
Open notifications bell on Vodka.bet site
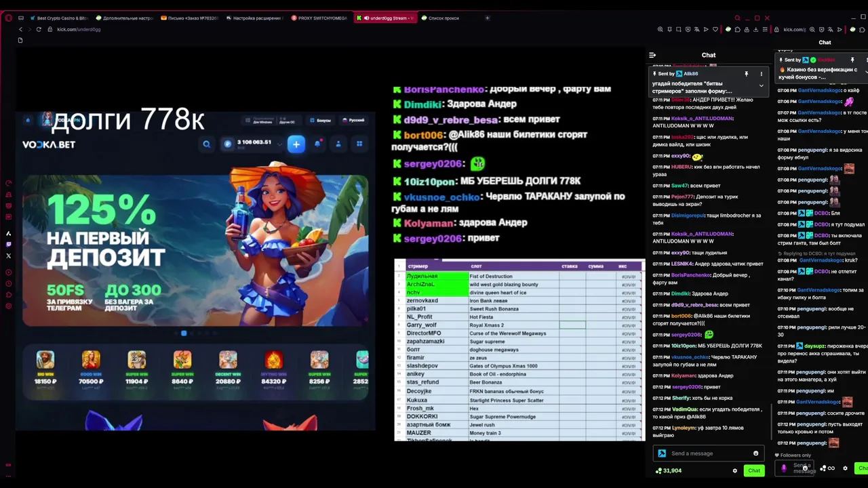317,144
